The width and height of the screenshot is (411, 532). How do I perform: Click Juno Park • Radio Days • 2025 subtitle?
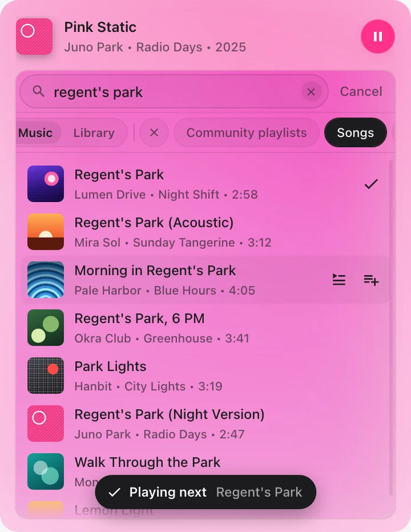[x=155, y=47]
